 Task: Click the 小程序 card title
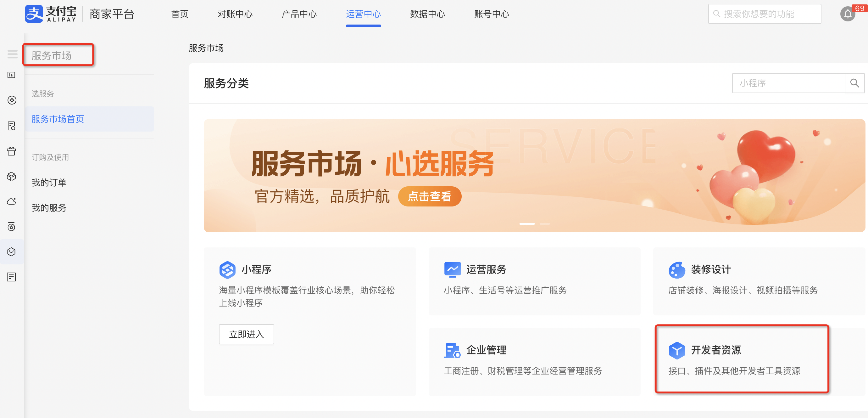click(256, 269)
